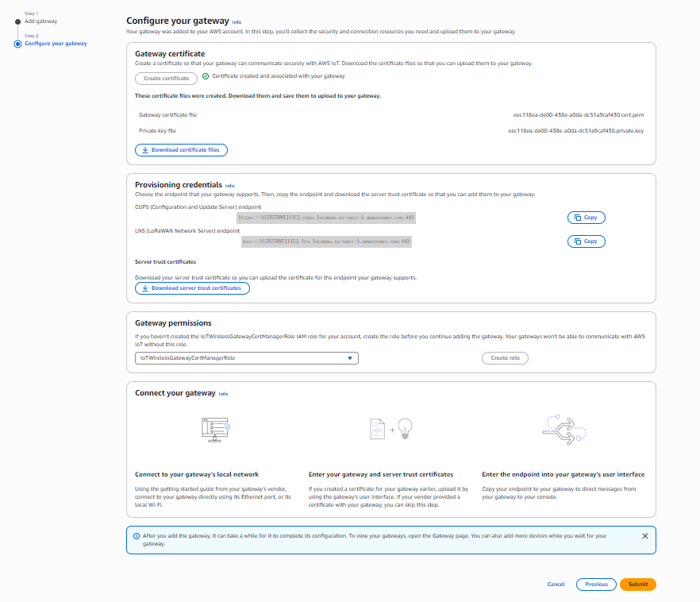Click the local network computer illustration icon

coord(216,430)
